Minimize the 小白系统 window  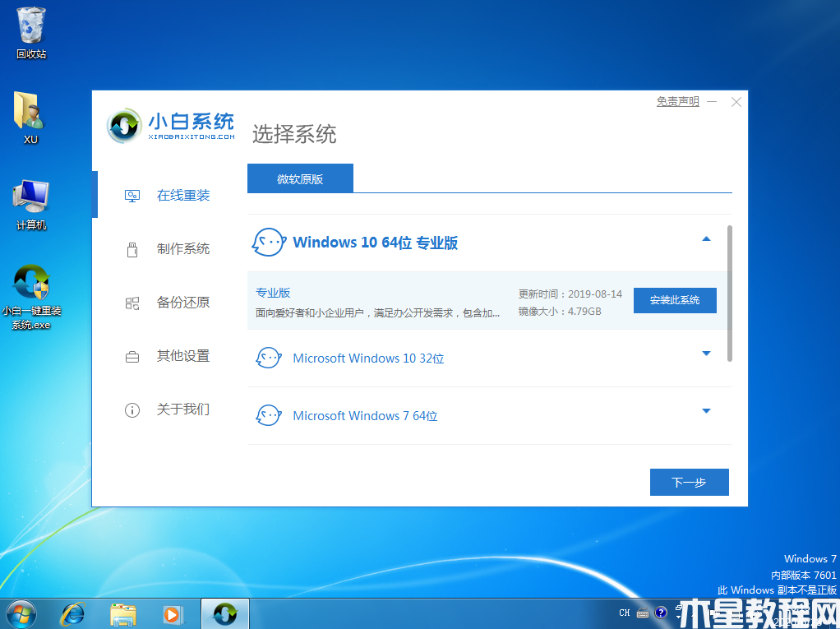[x=712, y=101]
